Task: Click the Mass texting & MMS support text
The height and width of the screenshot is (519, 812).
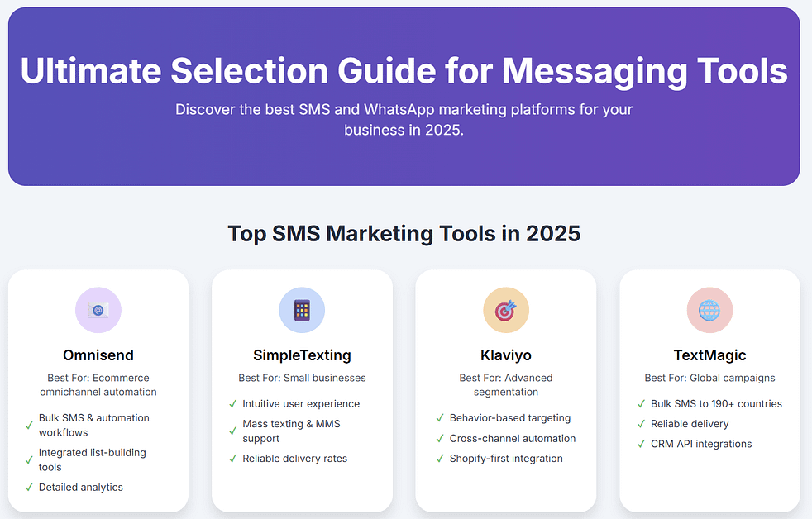Action: [x=291, y=431]
